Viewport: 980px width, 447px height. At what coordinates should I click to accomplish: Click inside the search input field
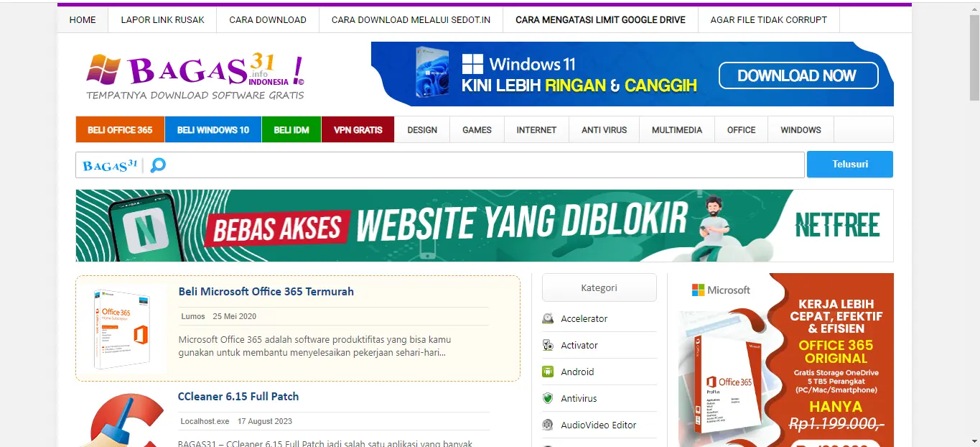[431, 165]
